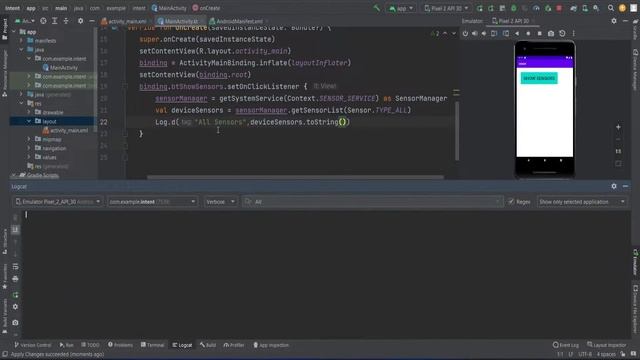Click Logcat screen capture camera icon
640x360 pixels.
(x=15, y=322)
